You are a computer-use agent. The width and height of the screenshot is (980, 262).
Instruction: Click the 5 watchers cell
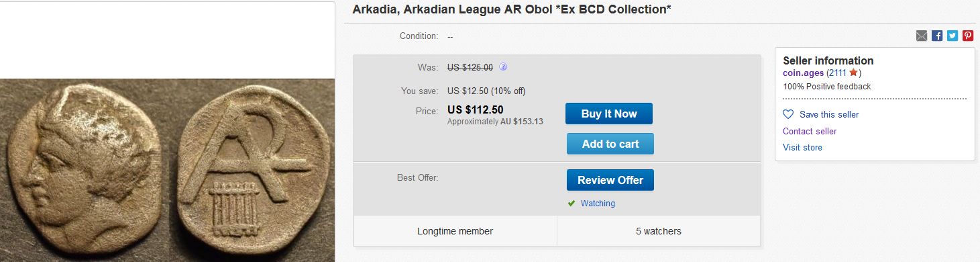tap(658, 231)
